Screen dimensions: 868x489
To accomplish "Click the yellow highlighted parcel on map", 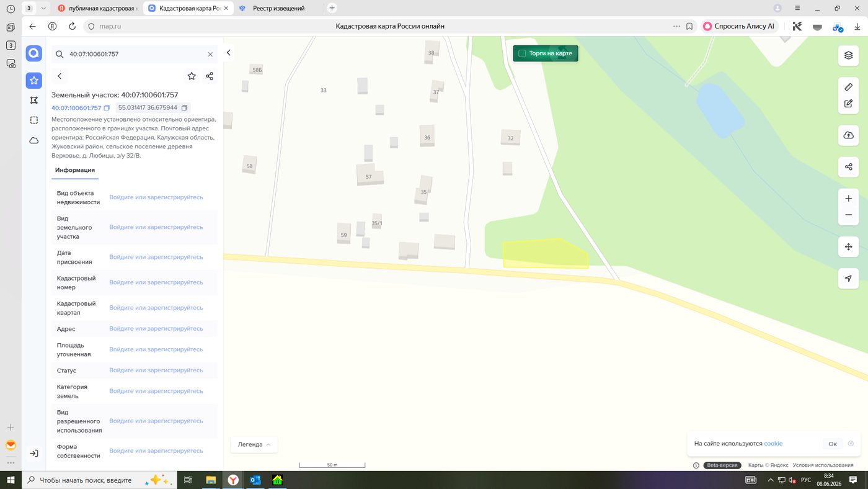I will (542, 254).
